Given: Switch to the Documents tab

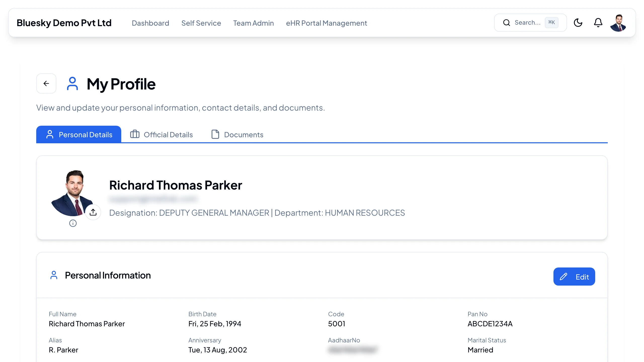Looking at the screenshot, I should coord(237,134).
